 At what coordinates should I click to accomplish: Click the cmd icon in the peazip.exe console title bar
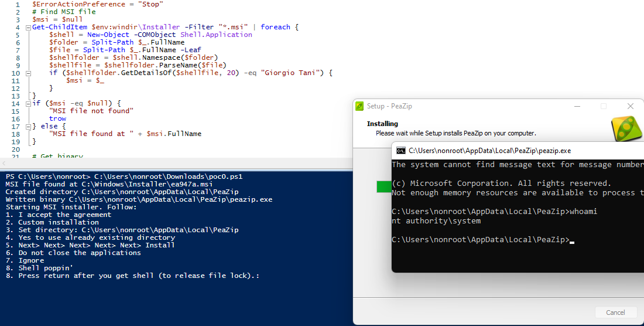click(x=400, y=151)
